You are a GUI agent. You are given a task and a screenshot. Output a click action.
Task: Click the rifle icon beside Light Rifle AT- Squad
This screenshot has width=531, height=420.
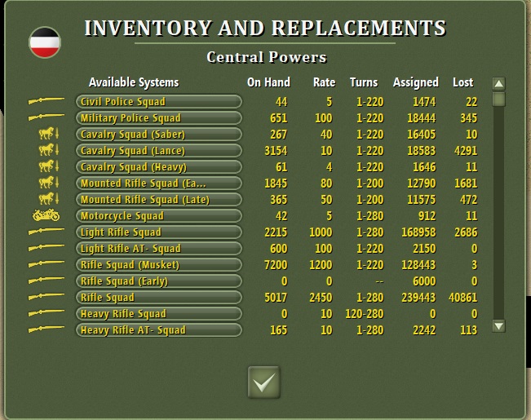[x=46, y=247]
